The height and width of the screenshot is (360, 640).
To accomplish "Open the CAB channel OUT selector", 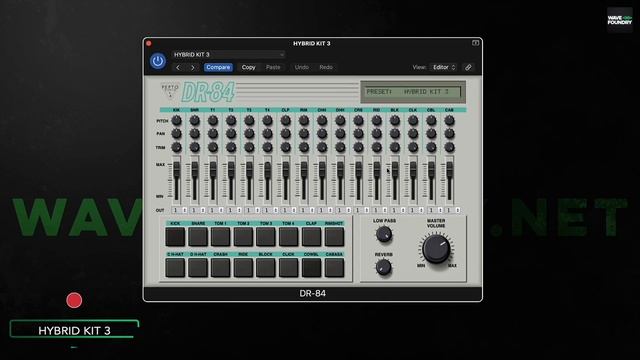I will click(x=453, y=210).
